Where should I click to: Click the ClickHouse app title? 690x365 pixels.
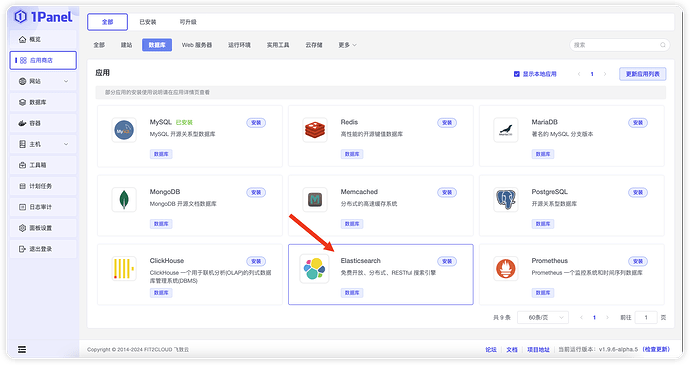[166, 261]
